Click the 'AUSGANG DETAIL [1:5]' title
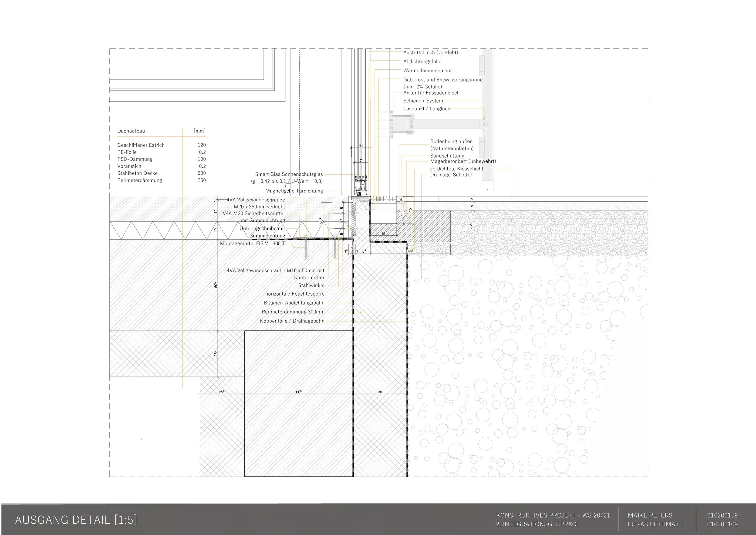The height and width of the screenshot is (535, 756). (76, 520)
